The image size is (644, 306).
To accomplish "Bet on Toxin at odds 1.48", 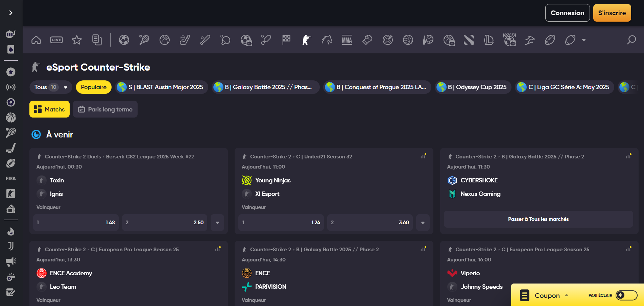I will point(76,223).
